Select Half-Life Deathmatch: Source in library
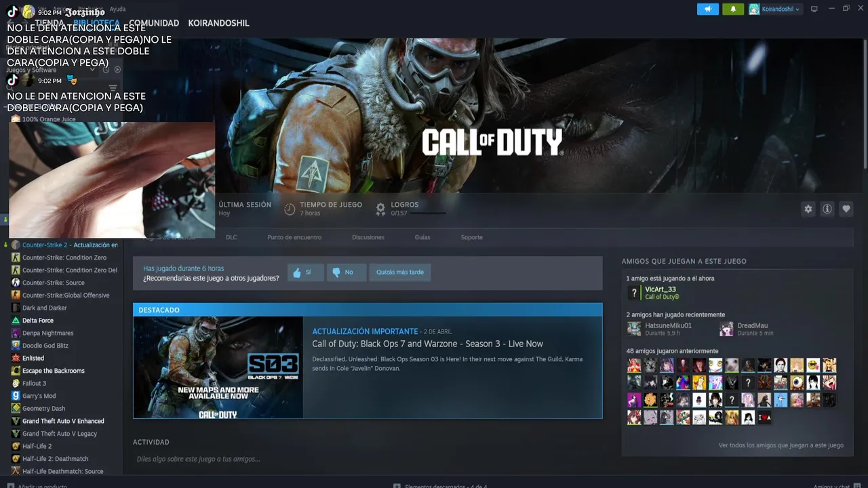This screenshot has width=868, height=488. tap(63, 472)
